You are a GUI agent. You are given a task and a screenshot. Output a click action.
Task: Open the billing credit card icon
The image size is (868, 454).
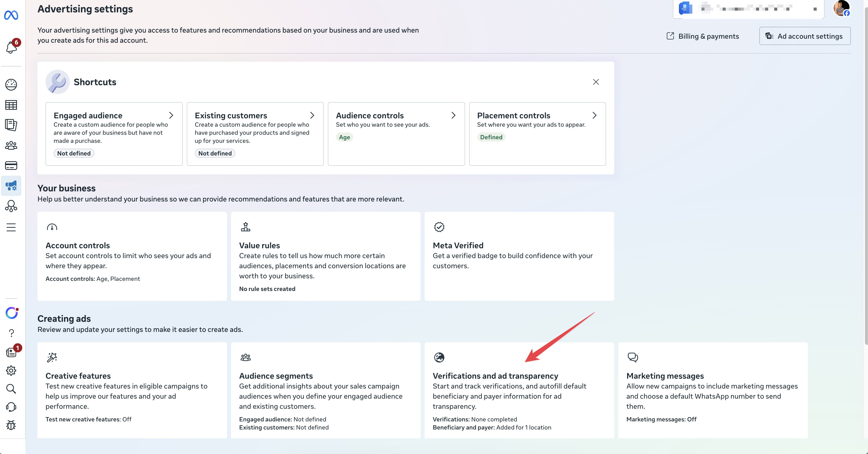(x=11, y=166)
